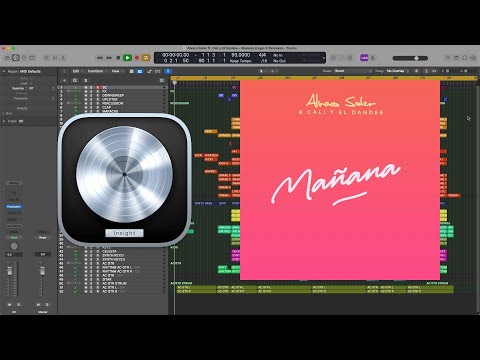Expand the FX track stack triangle

tap(68, 91)
